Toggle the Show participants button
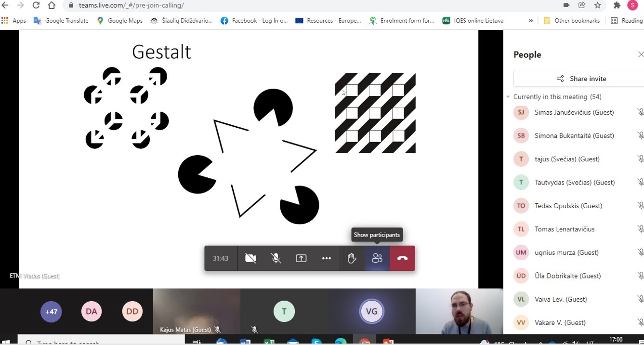644x345 pixels. pos(377,258)
